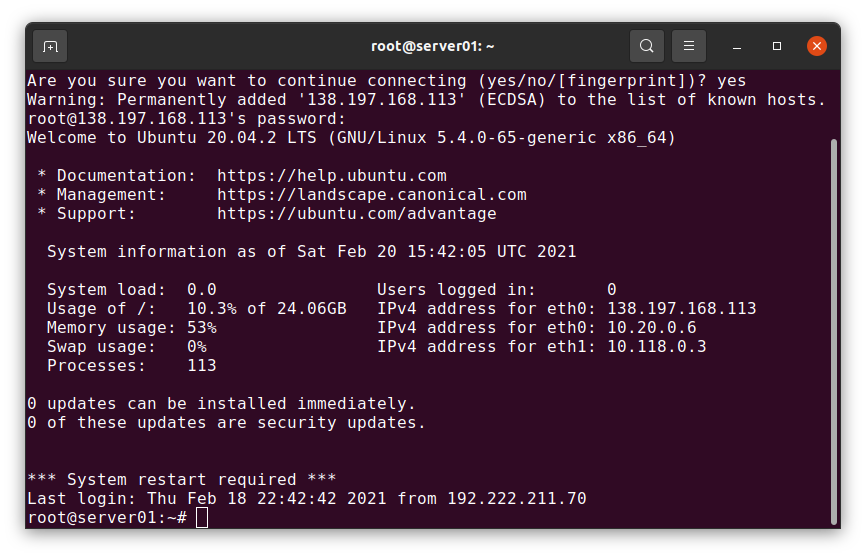866x557 pixels.
Task: Click the terminal vertical scrollbar
Action: coord(834,332)
